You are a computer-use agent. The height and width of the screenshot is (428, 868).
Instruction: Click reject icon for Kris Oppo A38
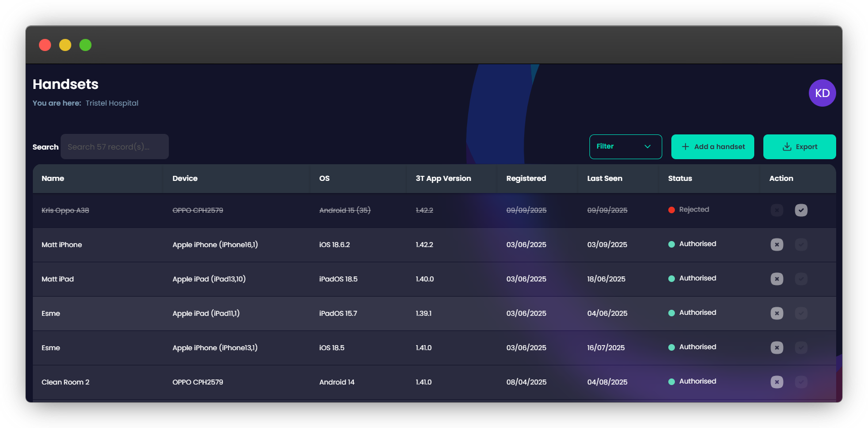(x=777, y=210)
